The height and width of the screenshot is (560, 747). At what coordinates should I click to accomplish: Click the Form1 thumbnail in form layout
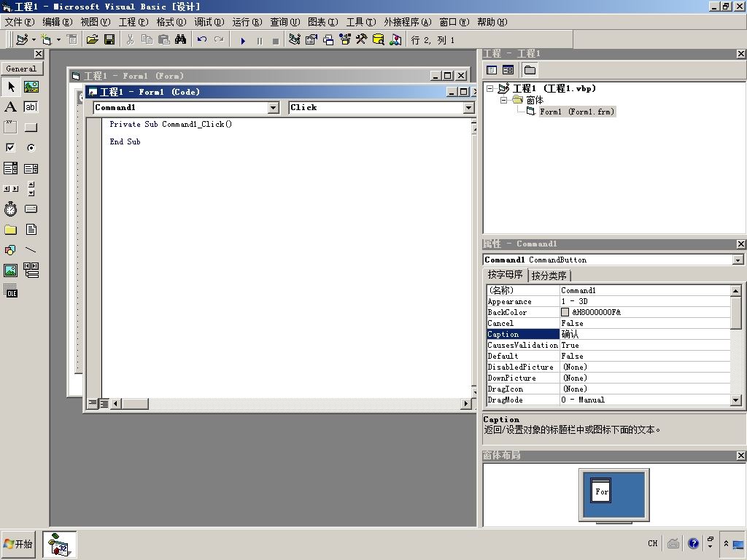click(x=600, y=491)
